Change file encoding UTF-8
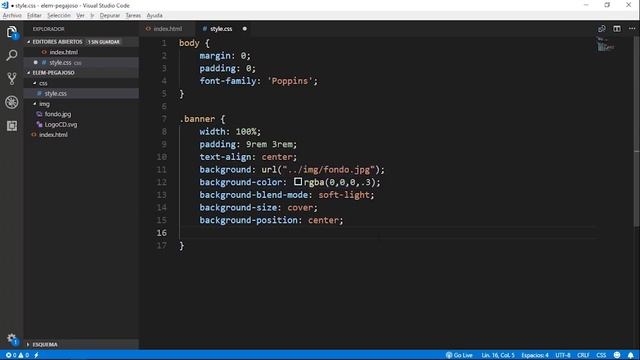This screenshot has width=640, height=360. click(x=563, y=355)
